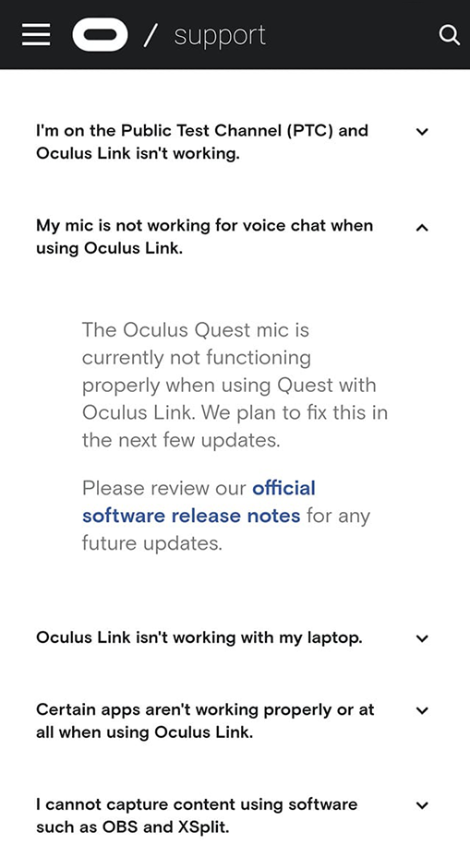The width and height of the screenshot is (470, 868).
Task: Open the official software release notes link
Action: pyautogui.click(x=199, y=502)
